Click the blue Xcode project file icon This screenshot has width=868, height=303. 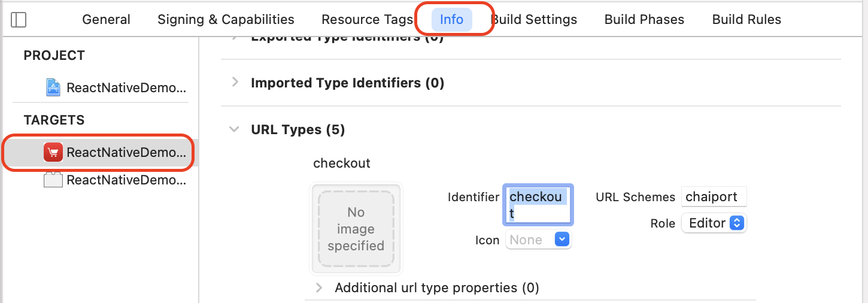(x=53, y=88)
